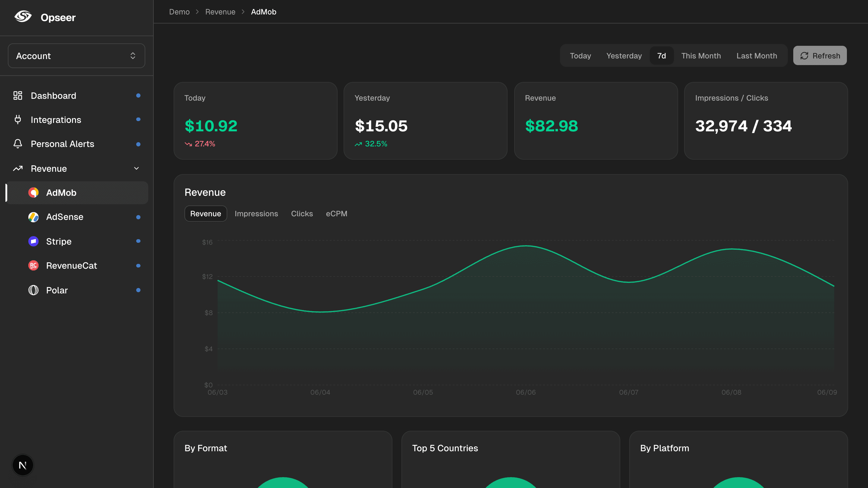Viewport: 868px width, 488px height.
Task: Click the green uptrend icon under Yesterday
Action: pos(358,144)
